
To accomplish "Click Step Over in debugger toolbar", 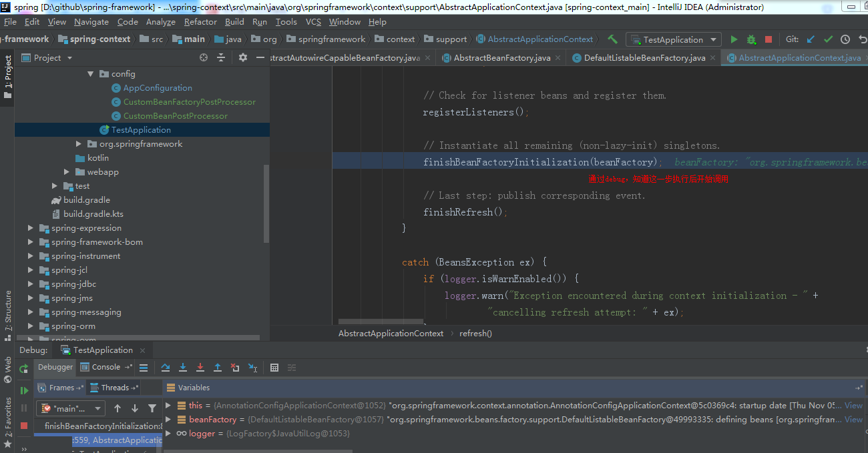I will (x=166, y=368).
